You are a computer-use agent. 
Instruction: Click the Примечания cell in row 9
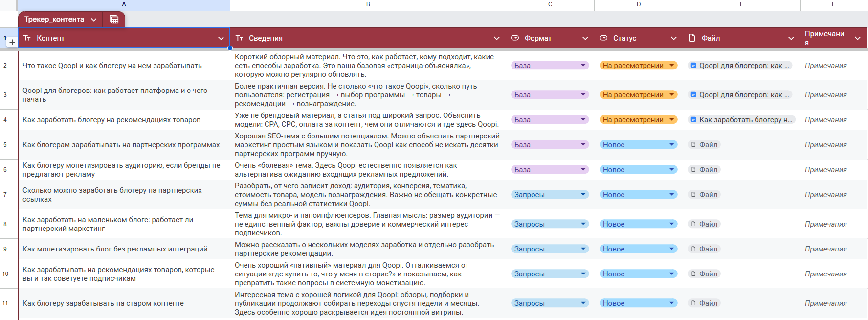(833, 249)
